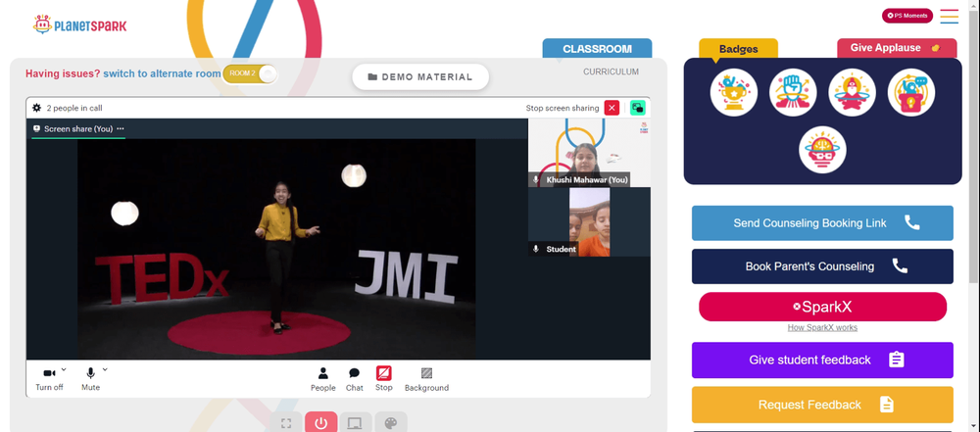Click '2 people in call' text
Viewport: 980px width, 432px height.
tap(74, 108)
